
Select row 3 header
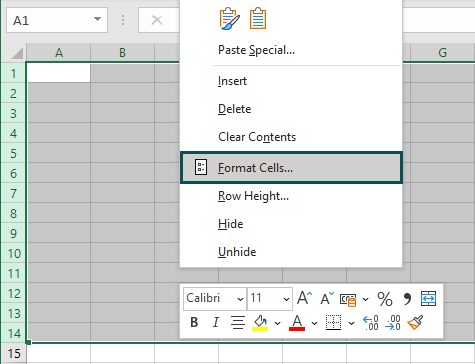[x=13, y=113]
